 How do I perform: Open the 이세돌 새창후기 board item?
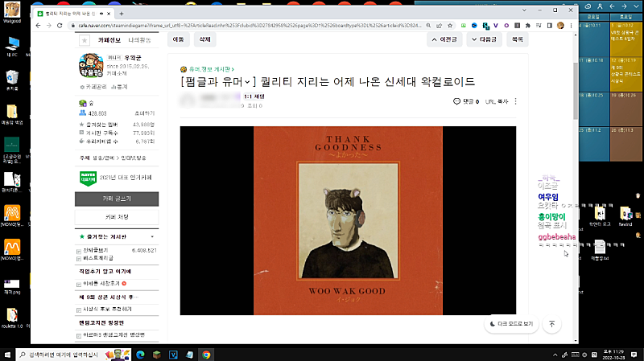click(x=101, y=284)
